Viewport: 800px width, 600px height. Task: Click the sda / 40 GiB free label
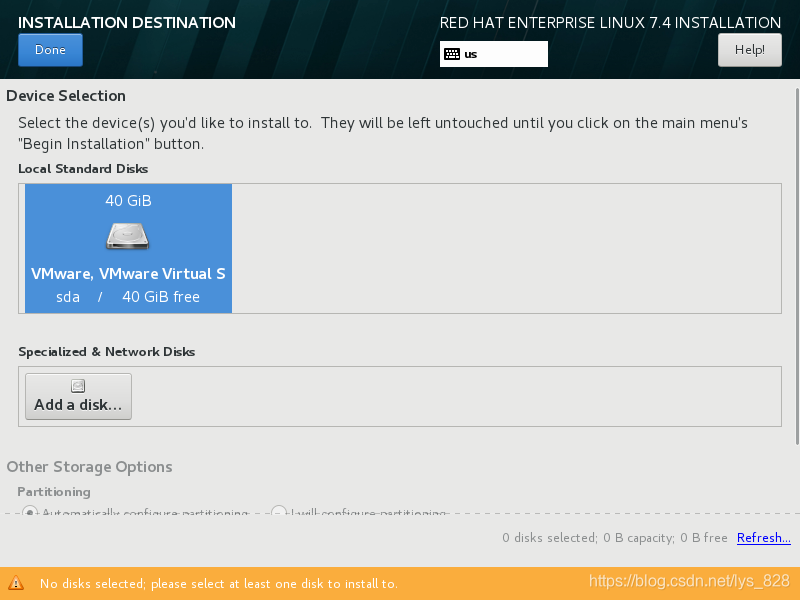[x=128, y=297]
